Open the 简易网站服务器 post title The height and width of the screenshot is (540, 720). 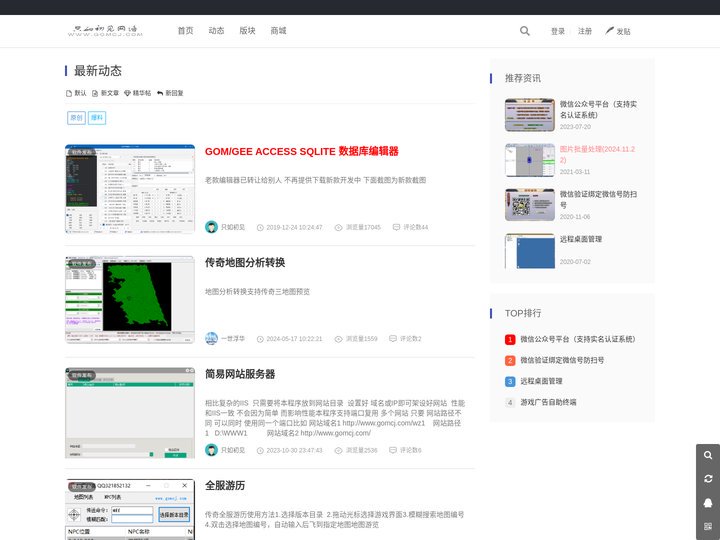coord(240,374)
